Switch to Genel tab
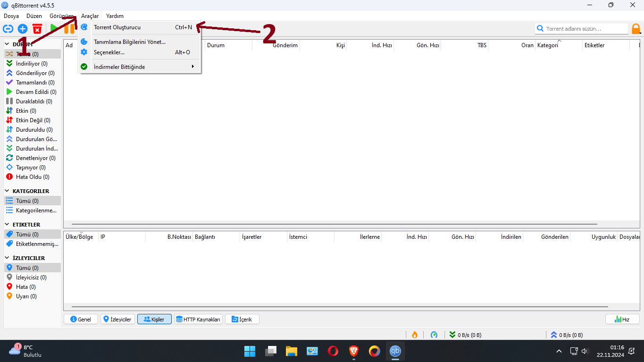Viewport: 644px width, 362px height. [81, 320]
